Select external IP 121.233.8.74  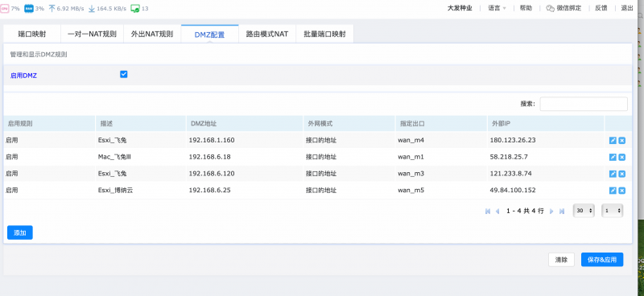[x=510, y=174]
